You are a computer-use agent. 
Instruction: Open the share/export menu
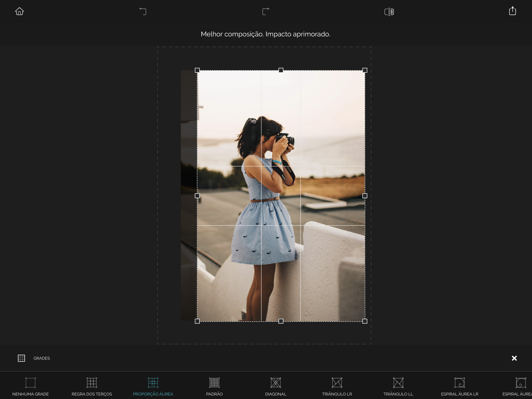pos(512,11)
